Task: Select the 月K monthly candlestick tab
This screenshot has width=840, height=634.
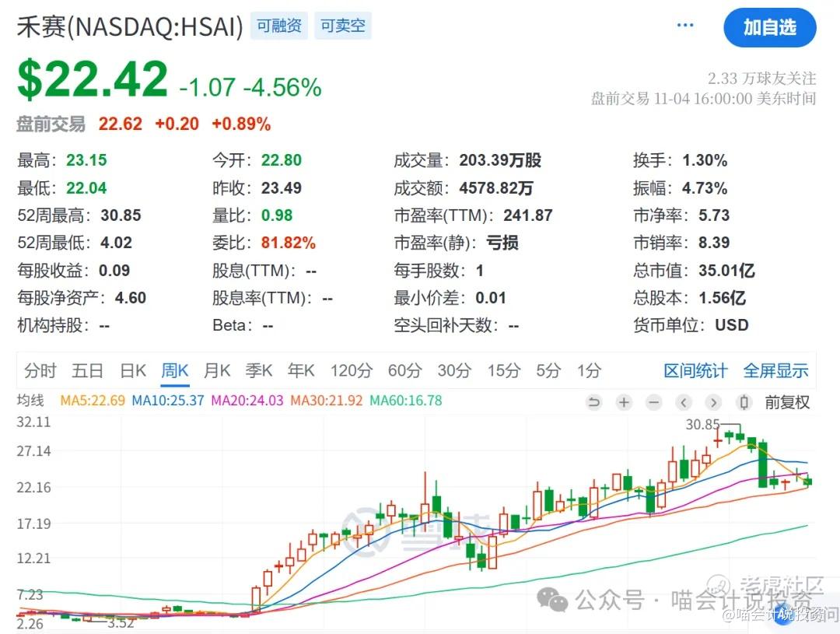Action: coord(217,370)
